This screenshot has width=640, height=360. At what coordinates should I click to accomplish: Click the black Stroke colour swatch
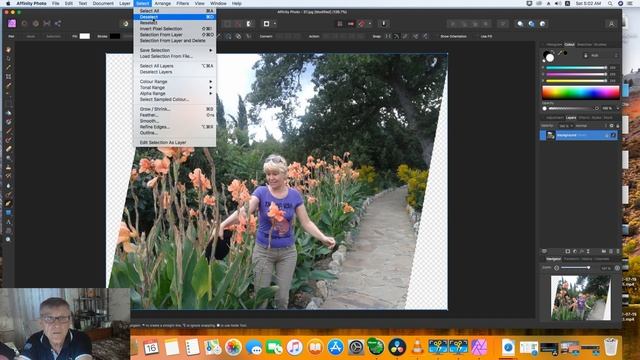tap(115, 36)
